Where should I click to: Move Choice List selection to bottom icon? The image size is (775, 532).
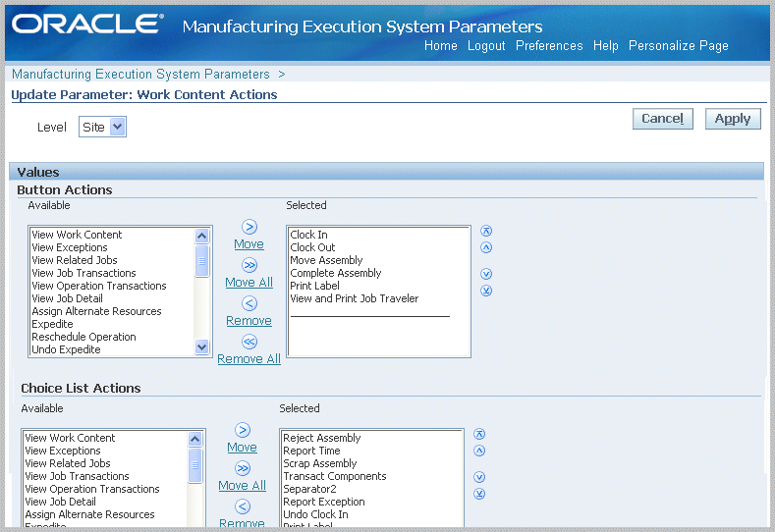click(479, 494)
